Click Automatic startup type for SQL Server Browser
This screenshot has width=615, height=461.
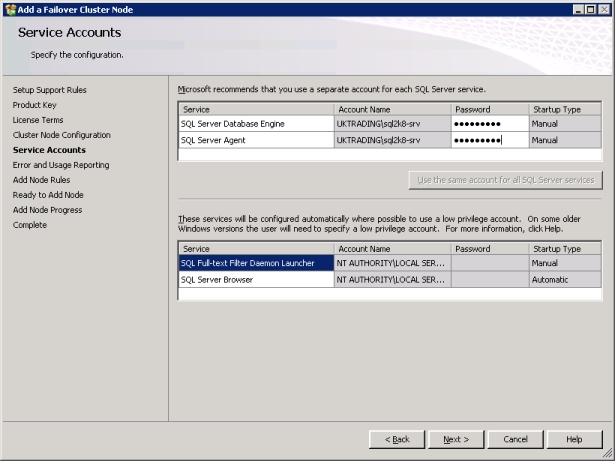coord(565,280)
